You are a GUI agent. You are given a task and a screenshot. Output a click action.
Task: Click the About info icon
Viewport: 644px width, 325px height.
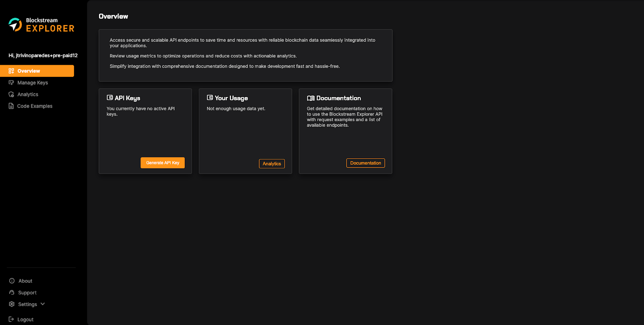[12, 281]
